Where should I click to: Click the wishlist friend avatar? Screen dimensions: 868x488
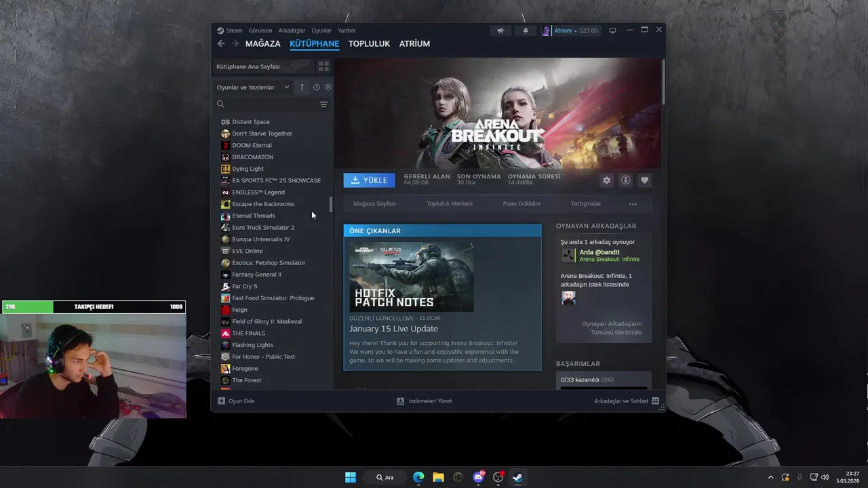pyautogui.click(x=568, y=298)
